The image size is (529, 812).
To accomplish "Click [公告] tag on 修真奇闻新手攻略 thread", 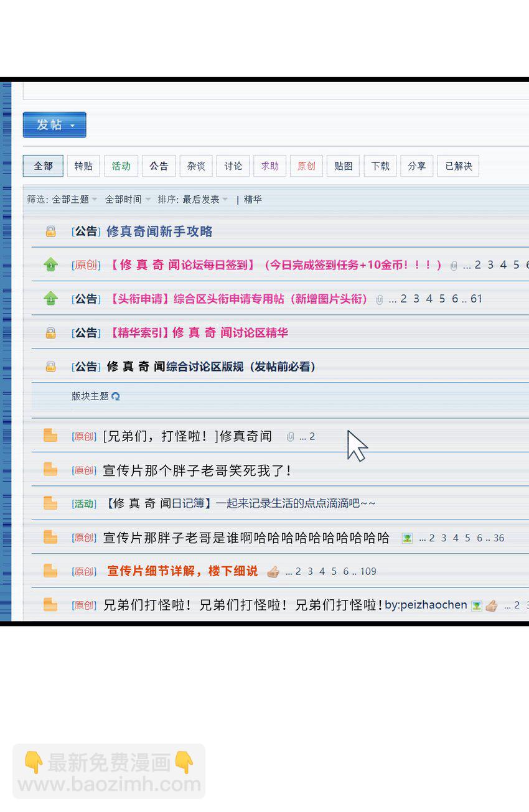I will [x=85, y=231].
